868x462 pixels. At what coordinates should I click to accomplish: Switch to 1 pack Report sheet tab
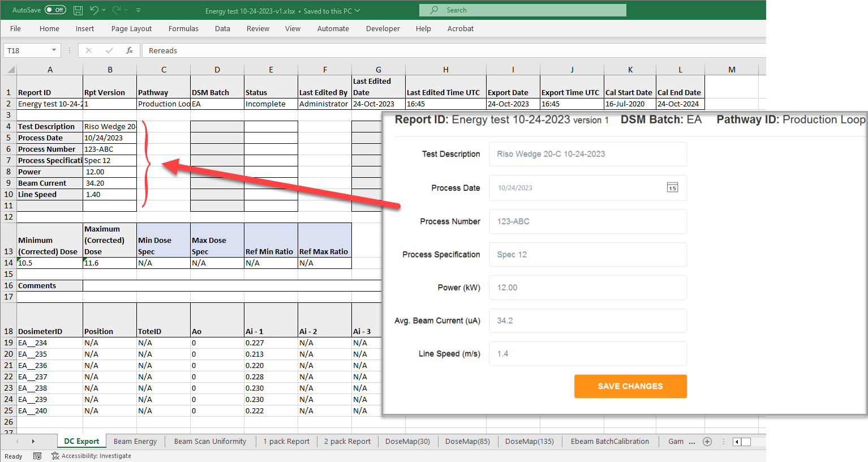click(286, 442)
